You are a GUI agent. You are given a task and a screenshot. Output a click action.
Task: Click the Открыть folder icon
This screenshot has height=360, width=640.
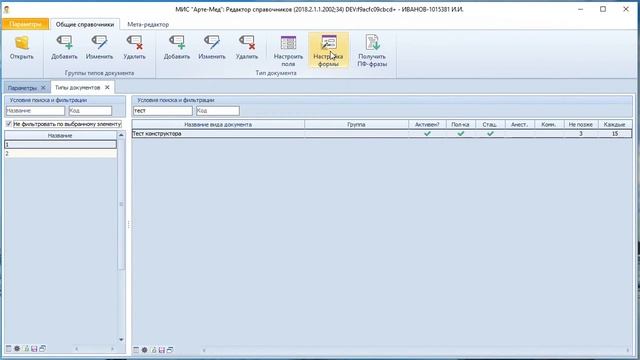tap(22, 43)
